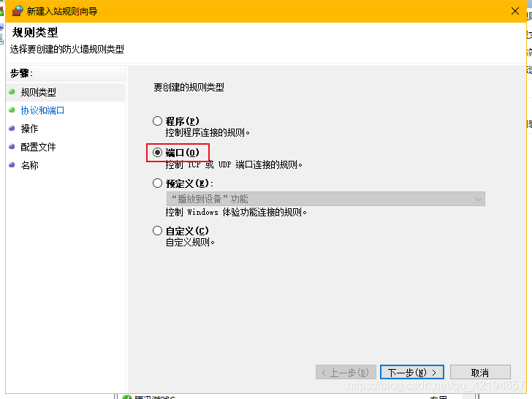Pick the 自定义(C) radio option
The image size is (532, 399).
tap(157, 231)
